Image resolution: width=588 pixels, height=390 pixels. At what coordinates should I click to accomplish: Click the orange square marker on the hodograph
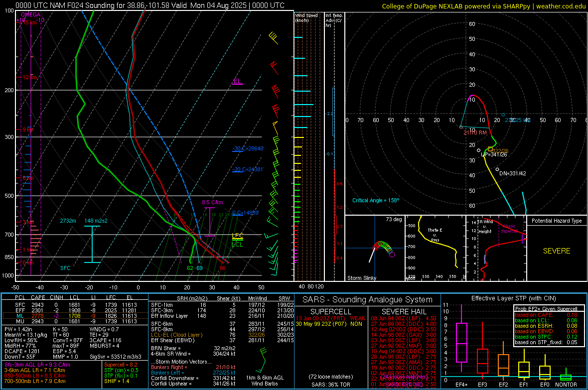click(x=490, y=149)
